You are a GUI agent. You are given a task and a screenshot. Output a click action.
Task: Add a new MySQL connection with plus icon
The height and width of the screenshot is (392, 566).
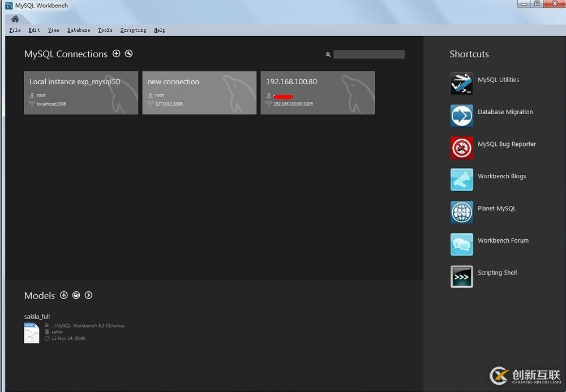[116, 54]
